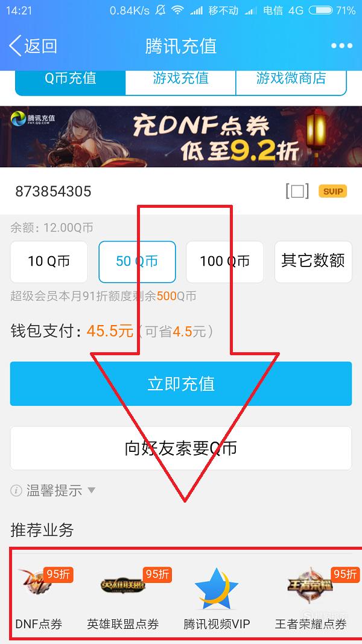Expand the 温馨提示 disclosure triangle
362x644 pixels.
click(92, 490)
